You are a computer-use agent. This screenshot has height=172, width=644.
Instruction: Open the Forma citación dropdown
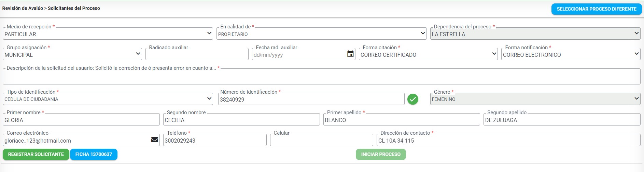428,54
